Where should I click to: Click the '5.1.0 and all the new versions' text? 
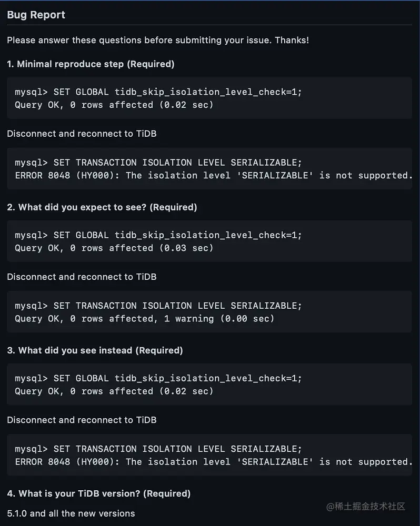71,513
